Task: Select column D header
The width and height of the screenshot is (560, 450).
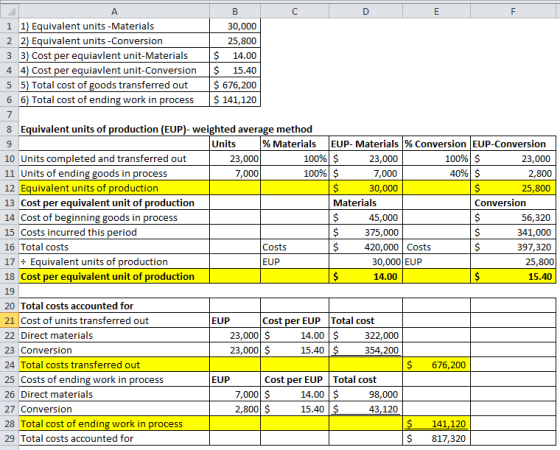Action: 365,11
